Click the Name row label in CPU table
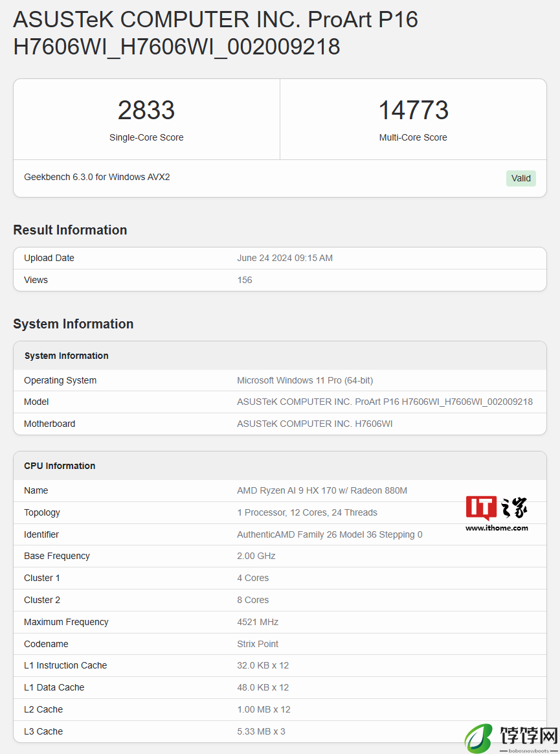Screen dimensions: 560x754 36,490
